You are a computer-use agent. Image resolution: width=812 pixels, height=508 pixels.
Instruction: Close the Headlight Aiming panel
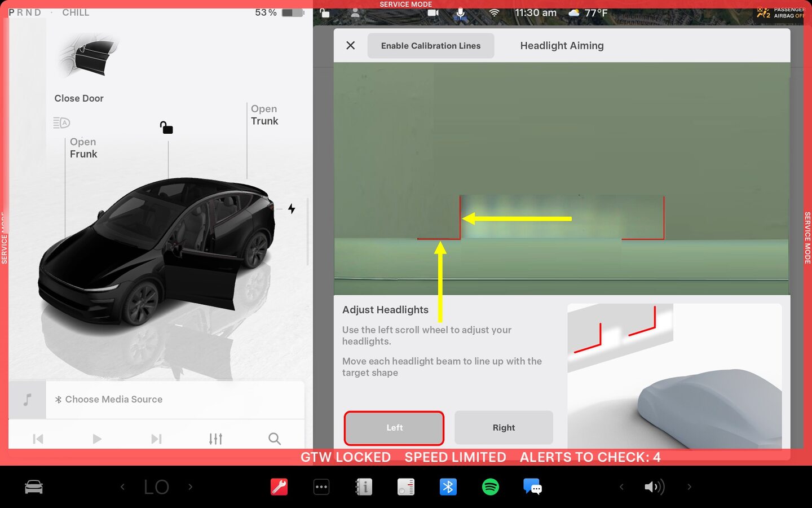351,46
